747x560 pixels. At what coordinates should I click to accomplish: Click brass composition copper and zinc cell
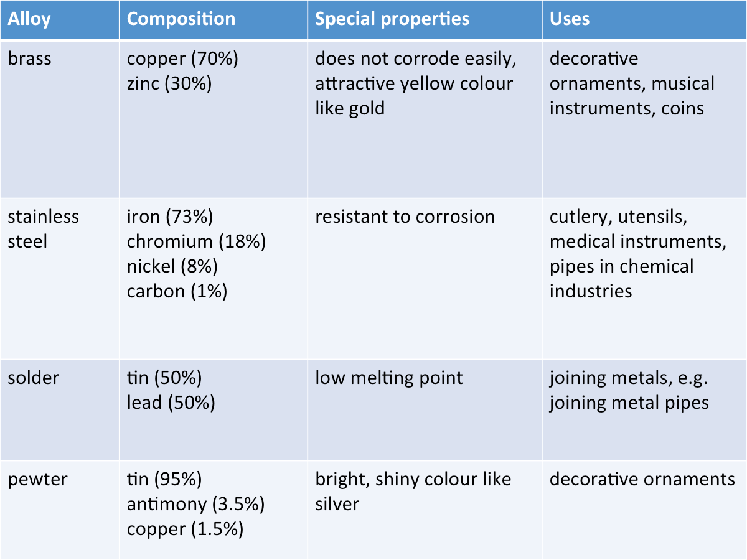coord(182,71)
